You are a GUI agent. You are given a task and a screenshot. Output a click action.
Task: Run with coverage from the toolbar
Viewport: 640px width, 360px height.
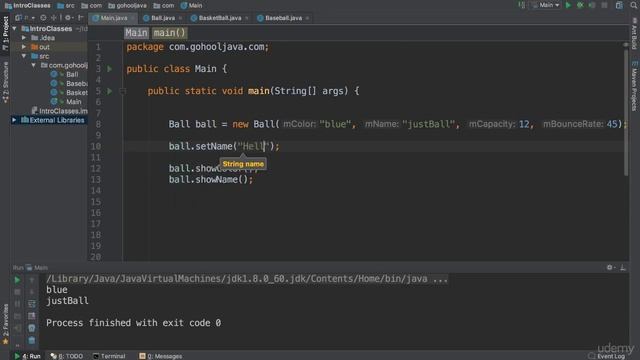[592, 5]
